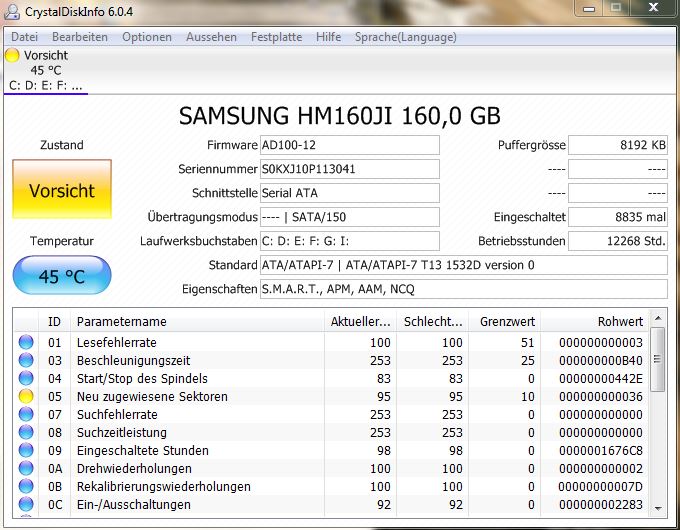The width and height of the screenshot is (680, 530).
Task: Click the Puffergrösse value 8192 KB
Action: pyautogui.click(x=618, y=145)
